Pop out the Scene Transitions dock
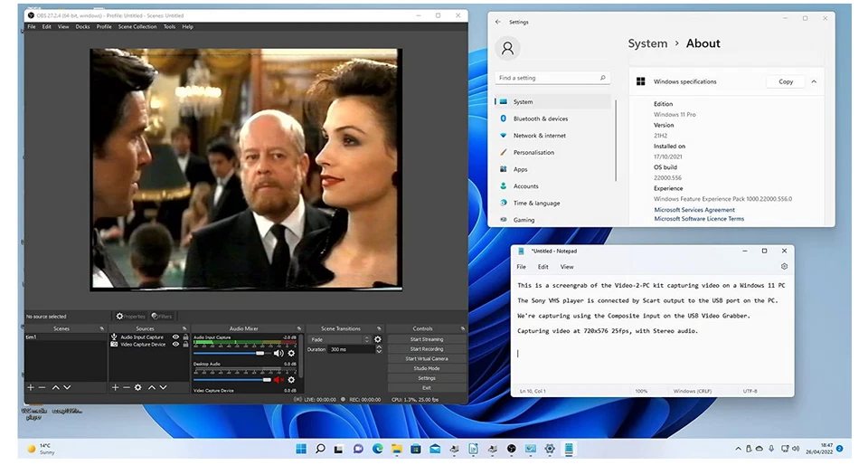The height and width of the screenshot is (465, 868). pos(379,328)
